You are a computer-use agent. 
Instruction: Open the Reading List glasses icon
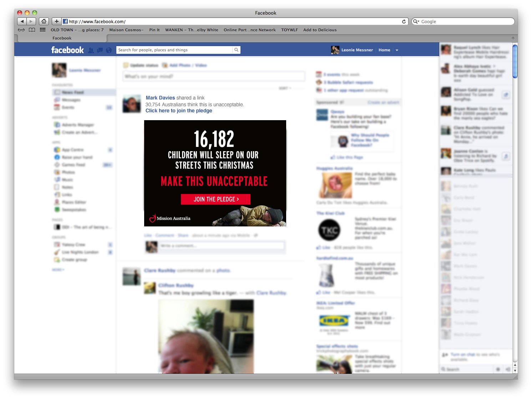pos(21,30)
